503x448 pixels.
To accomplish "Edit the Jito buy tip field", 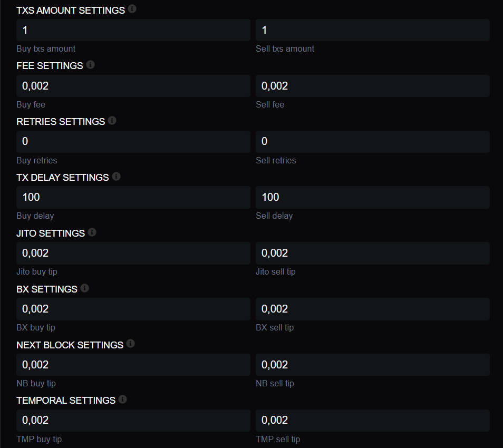I will click(133, 253).
